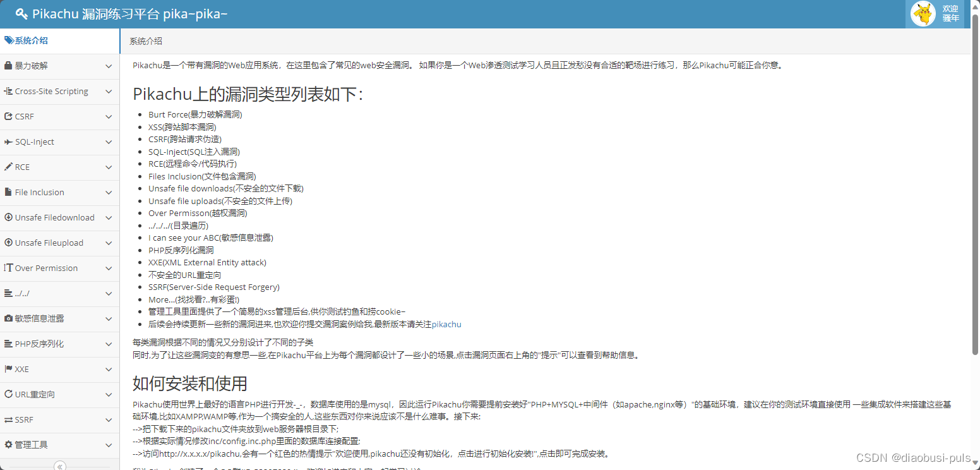
Task: Open the pikachu hyperlink in list
Action: pos(446,325)
